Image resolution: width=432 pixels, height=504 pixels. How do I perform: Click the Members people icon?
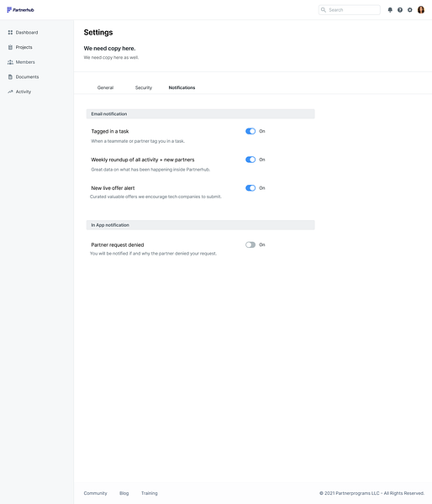click(10, 62)
